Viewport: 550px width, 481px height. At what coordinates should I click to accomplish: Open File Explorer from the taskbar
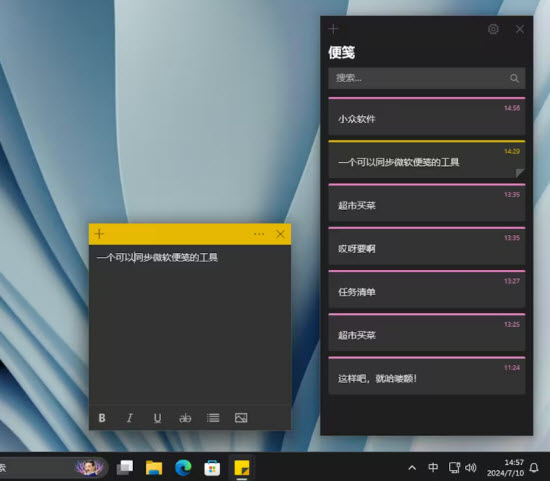(x=154, y=468)
